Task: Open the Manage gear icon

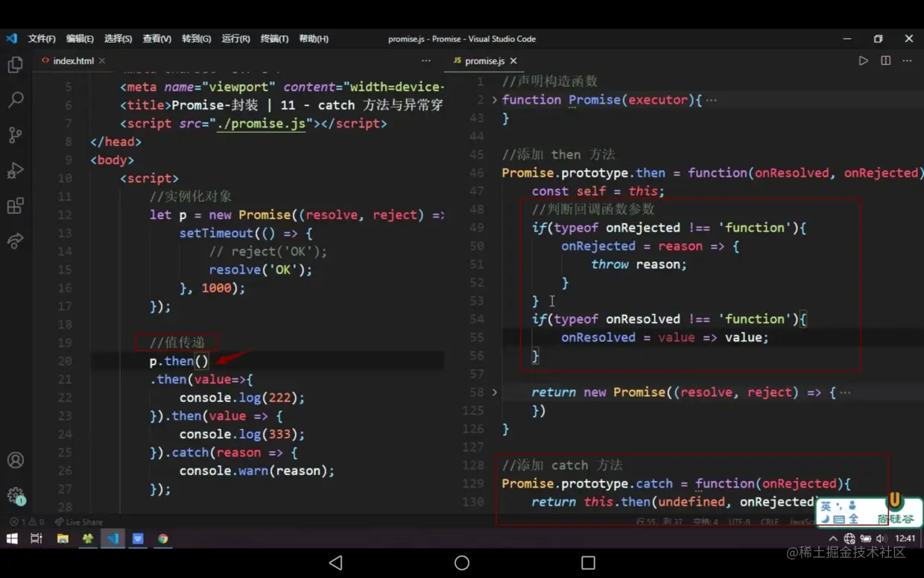Action: (15, 494)
